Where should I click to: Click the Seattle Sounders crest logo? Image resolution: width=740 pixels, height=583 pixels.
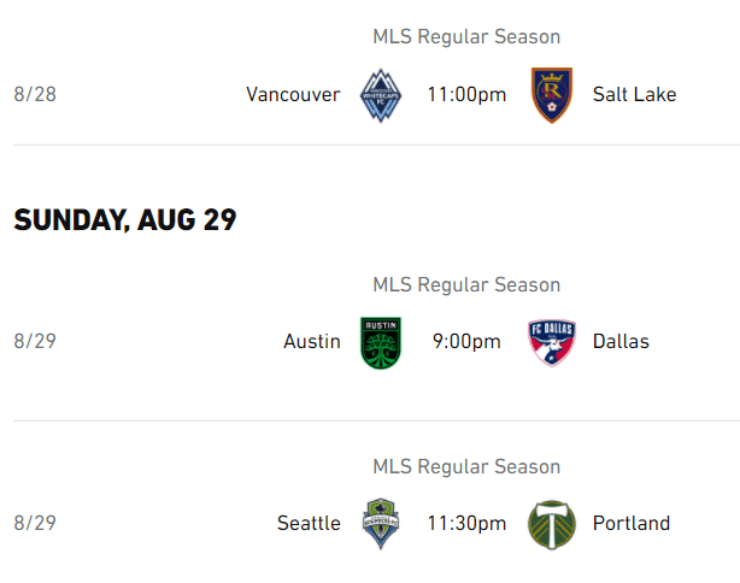(381, 523)
